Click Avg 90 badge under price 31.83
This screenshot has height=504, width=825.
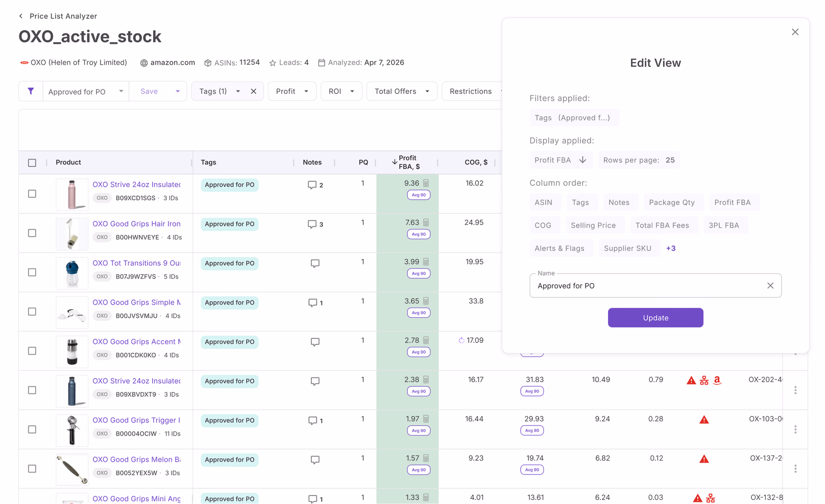[x=532, y=391]
